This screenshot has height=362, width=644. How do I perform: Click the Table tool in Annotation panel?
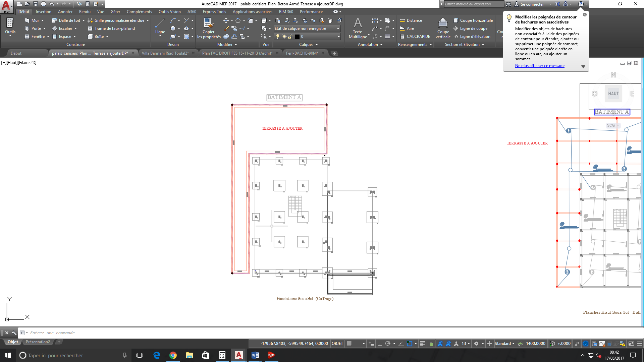point(387,37)
